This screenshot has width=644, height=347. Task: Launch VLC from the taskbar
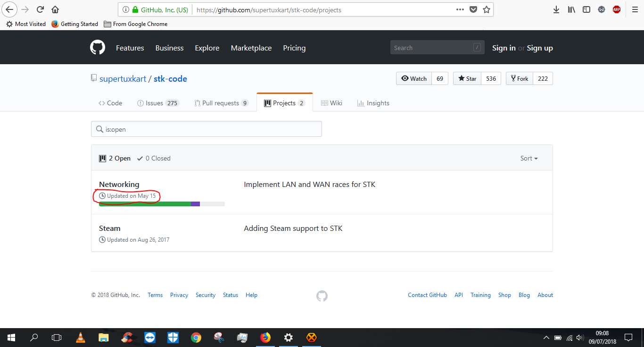pyautogui.click(x=81, y=338)
